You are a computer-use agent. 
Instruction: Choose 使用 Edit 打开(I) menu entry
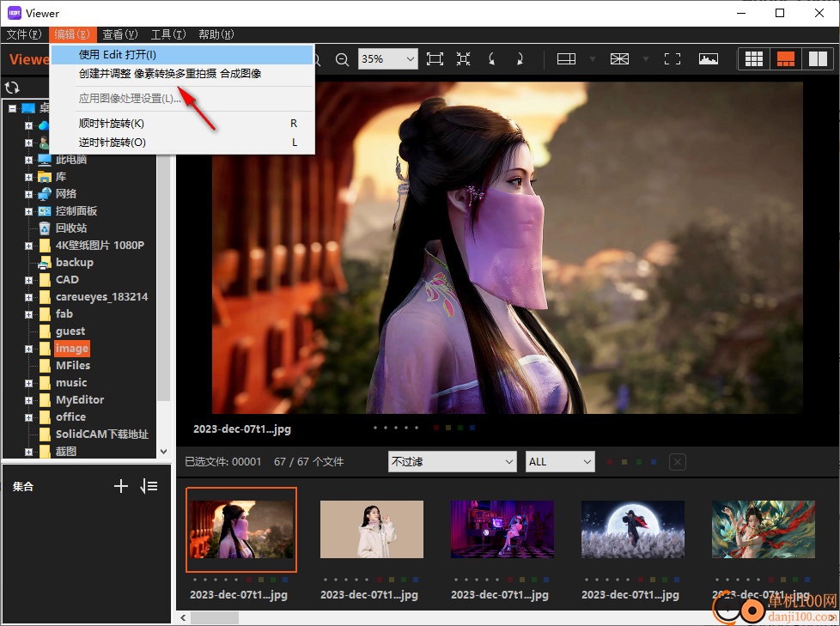182,55
